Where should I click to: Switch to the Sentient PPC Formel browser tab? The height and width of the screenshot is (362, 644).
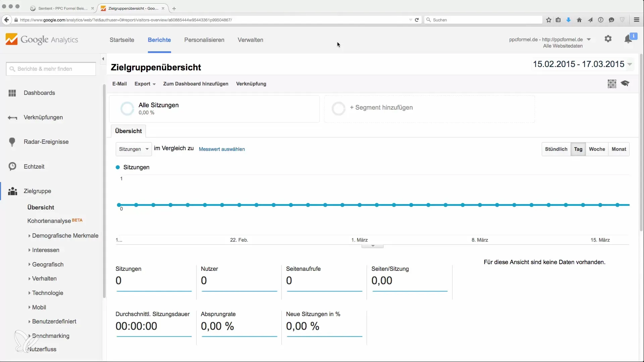(62, 8)
